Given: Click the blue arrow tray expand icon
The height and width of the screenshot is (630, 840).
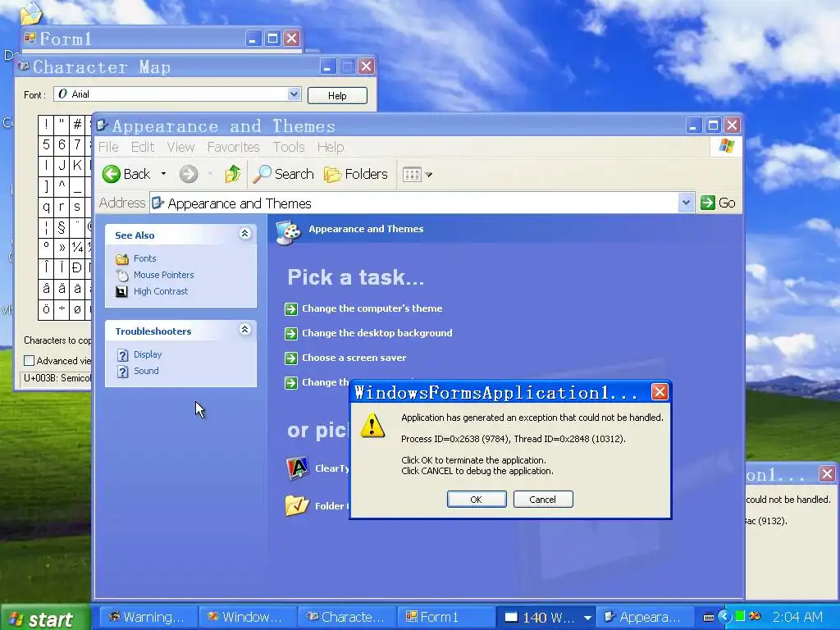Looking at the screenshot, I should point(724,617).
